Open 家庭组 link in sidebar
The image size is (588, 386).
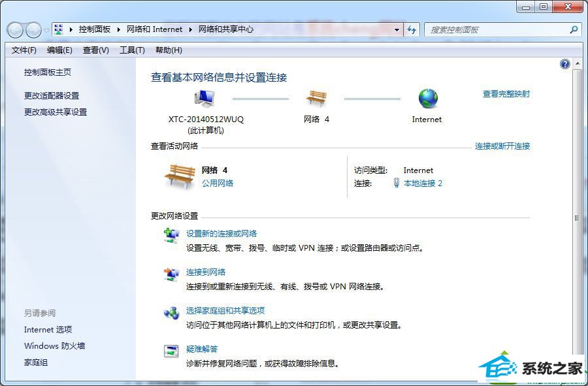(x=36, y=362)
